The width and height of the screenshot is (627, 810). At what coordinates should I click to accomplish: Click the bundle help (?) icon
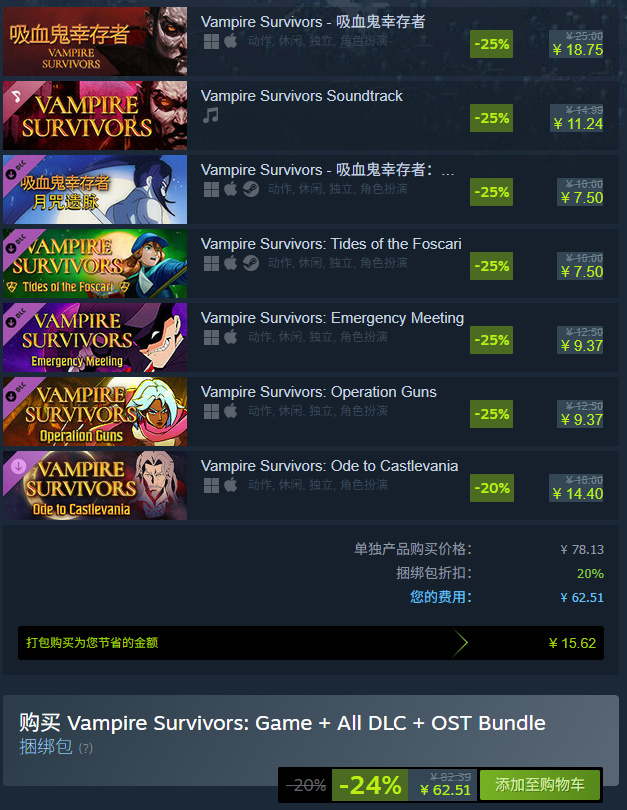pyautogui.click(x=86, y=748)
